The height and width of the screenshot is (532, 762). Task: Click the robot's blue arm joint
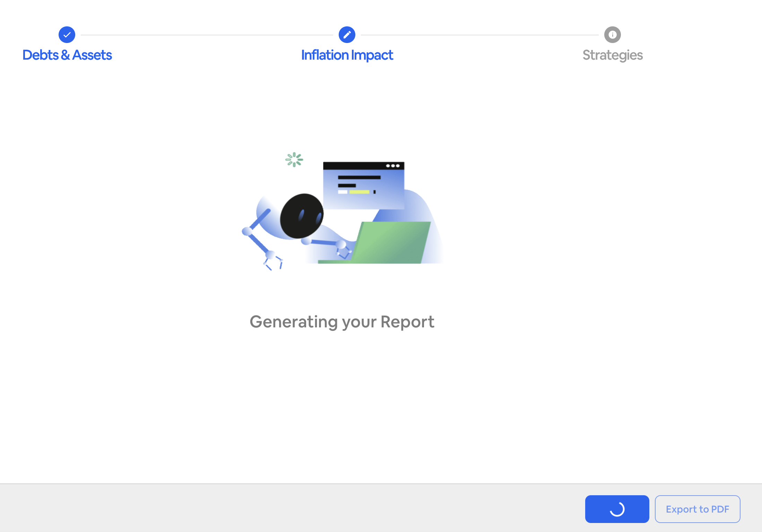click(x=247, y=231)
